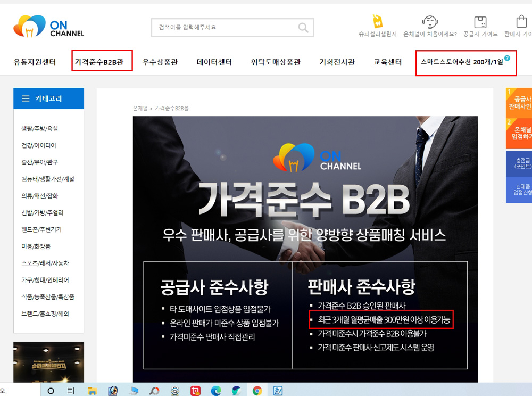Click the 온채널 breadcrumb link

140,108
